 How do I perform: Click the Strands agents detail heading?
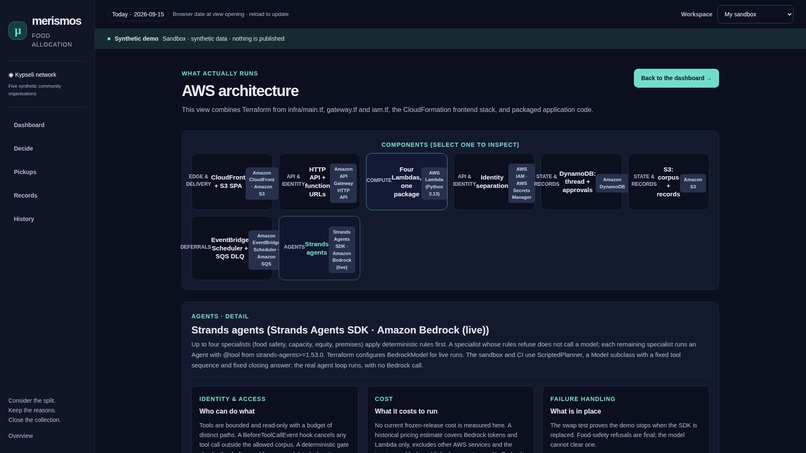tap(340, 330)
